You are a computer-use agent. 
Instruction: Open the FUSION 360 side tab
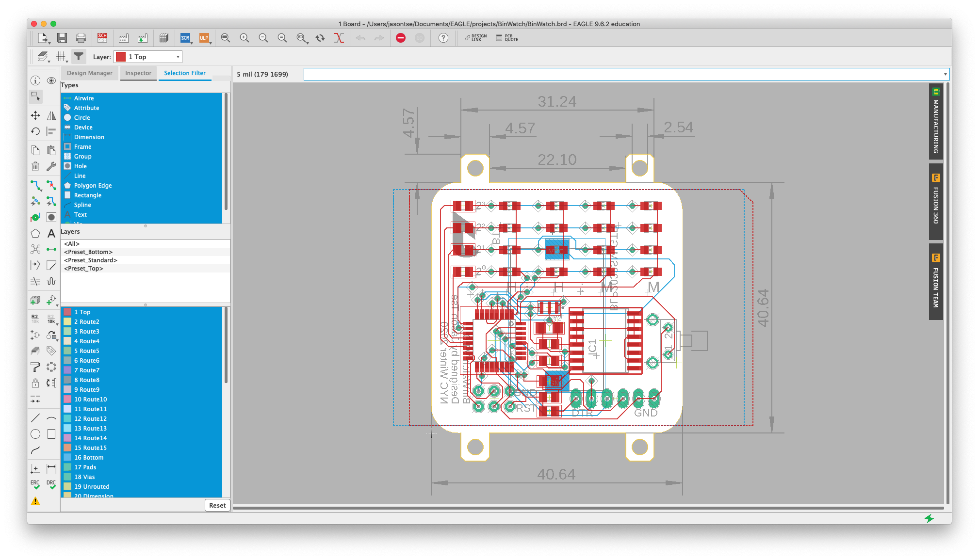(x=936, y=202)
